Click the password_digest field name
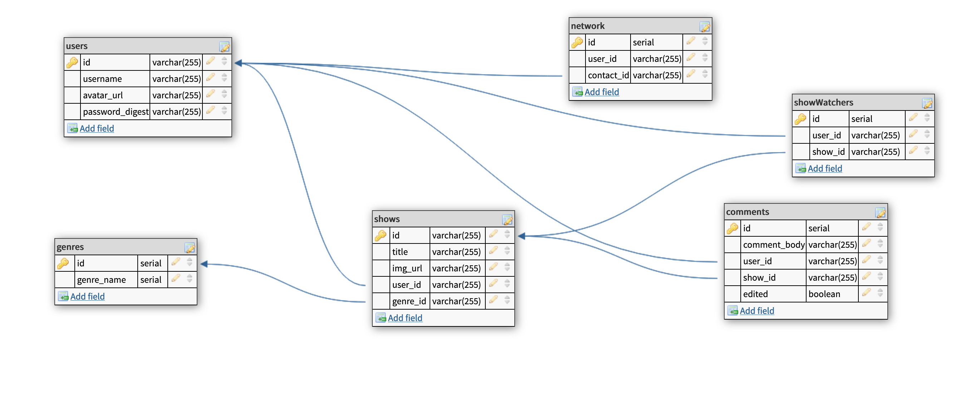Viewport: 980px width, 404px height. tap(115, 112)
